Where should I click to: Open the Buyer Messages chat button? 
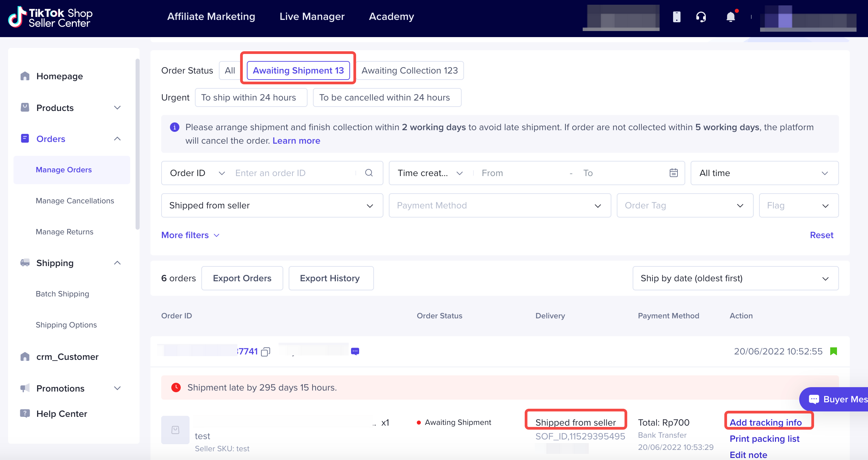pyautogui.click(x=834, y=399)
